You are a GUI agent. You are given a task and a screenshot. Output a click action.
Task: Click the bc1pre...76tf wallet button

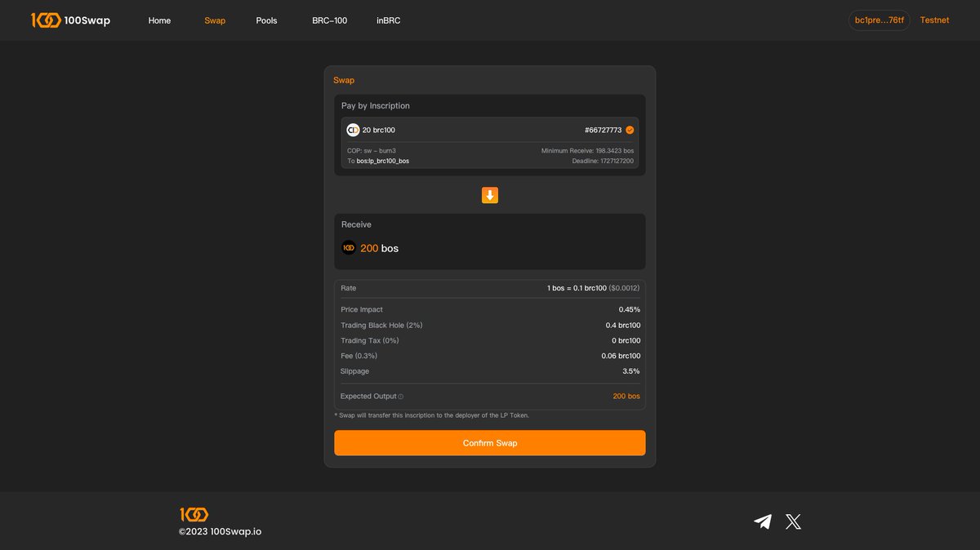(880, 20)
